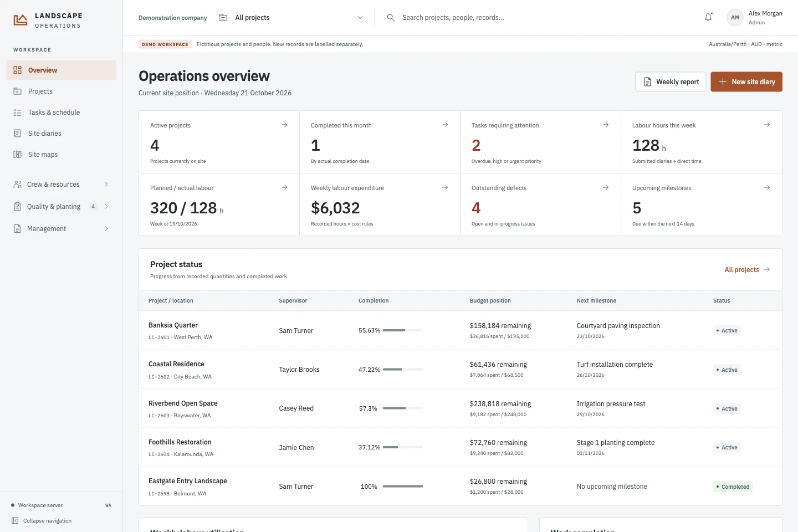Click the AM user avatar
The width and height of the screenshot is (798, 532).
[x=735, y=17]
